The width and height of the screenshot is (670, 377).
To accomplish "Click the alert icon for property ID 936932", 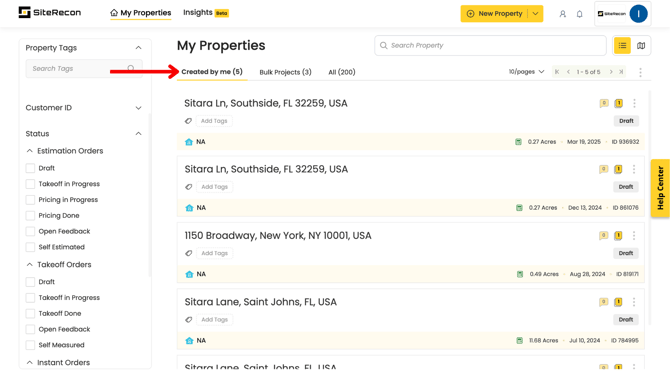I will (618, 103).
